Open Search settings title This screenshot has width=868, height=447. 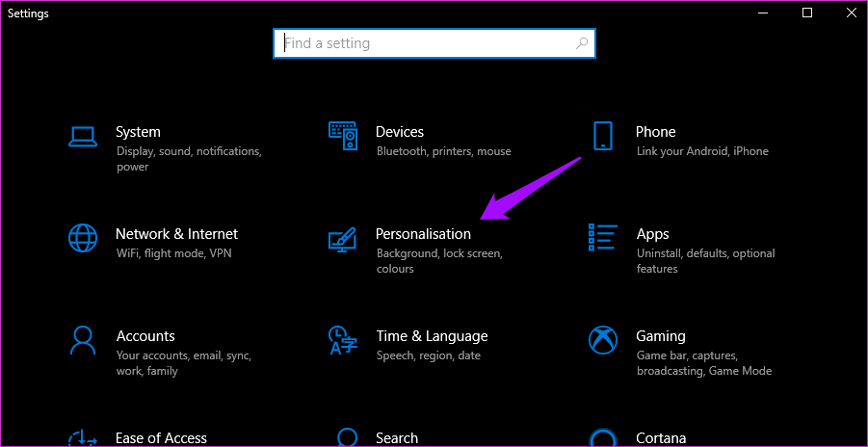397,438
